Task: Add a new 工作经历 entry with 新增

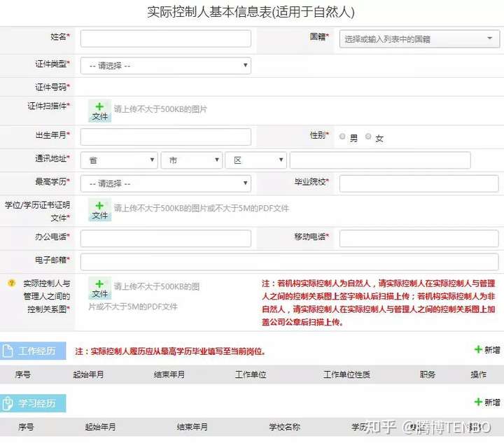Action: click(x=487, y=350)
